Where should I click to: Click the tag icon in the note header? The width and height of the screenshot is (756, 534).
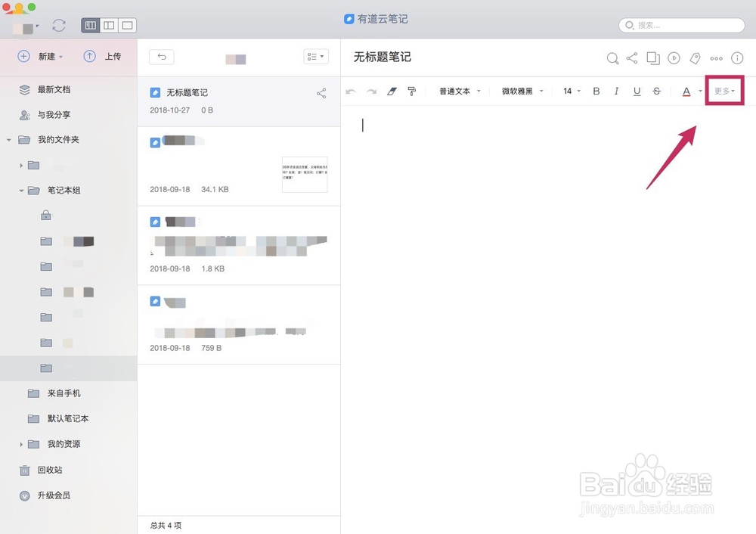pyautogui.click(x=695, y=58)
